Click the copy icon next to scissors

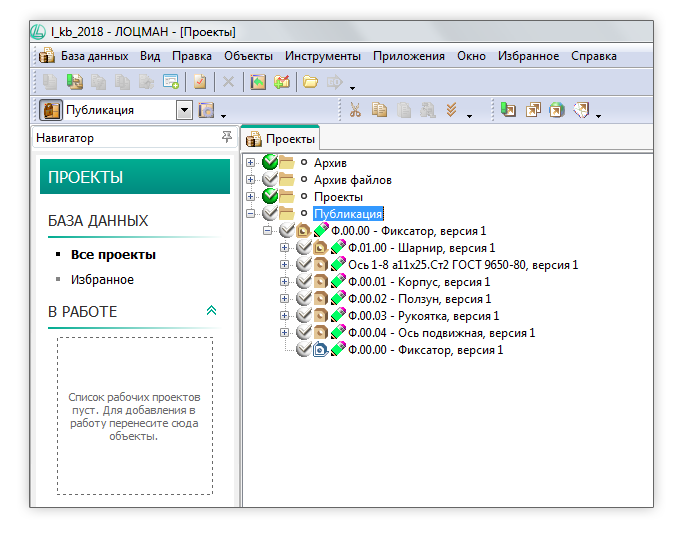[379, 110]
